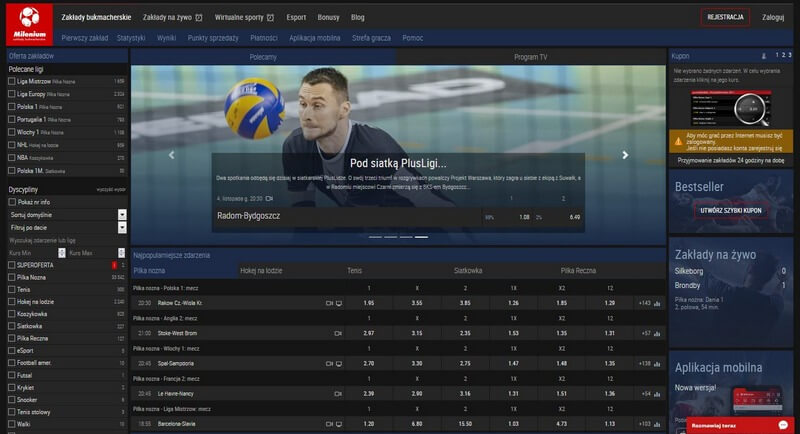Click the Milenium logo
The image size is (800, 434).
coord(29,24)
